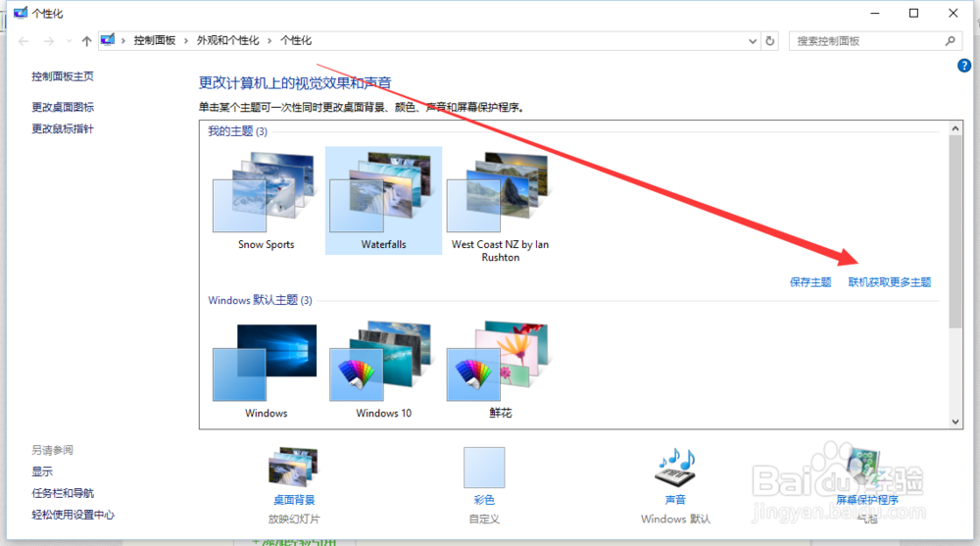Click the control panel icon in address bar
The width and height of the screenshot is (980, 546).
(x=108, y=40)
